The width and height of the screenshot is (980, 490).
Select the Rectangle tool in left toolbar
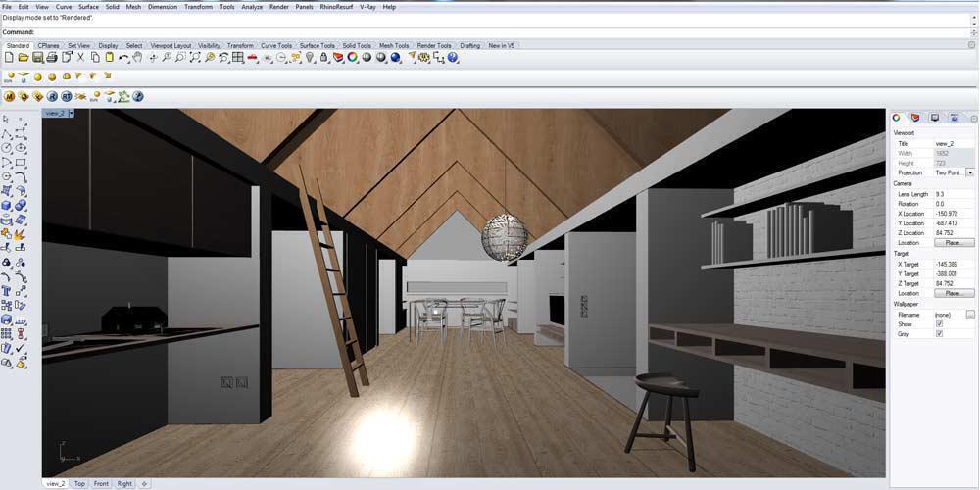(x=21, y=162)
